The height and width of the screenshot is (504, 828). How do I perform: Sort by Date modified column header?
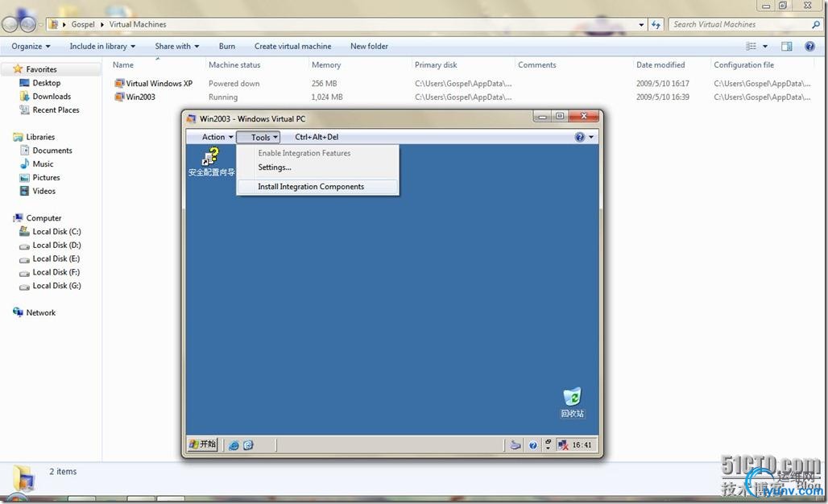coord(660,65)
